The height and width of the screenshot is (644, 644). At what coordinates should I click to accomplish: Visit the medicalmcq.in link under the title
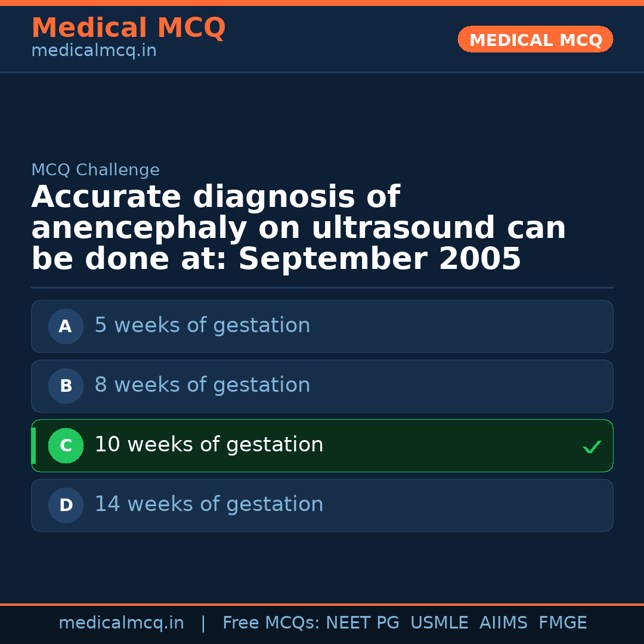coord(94,51)
